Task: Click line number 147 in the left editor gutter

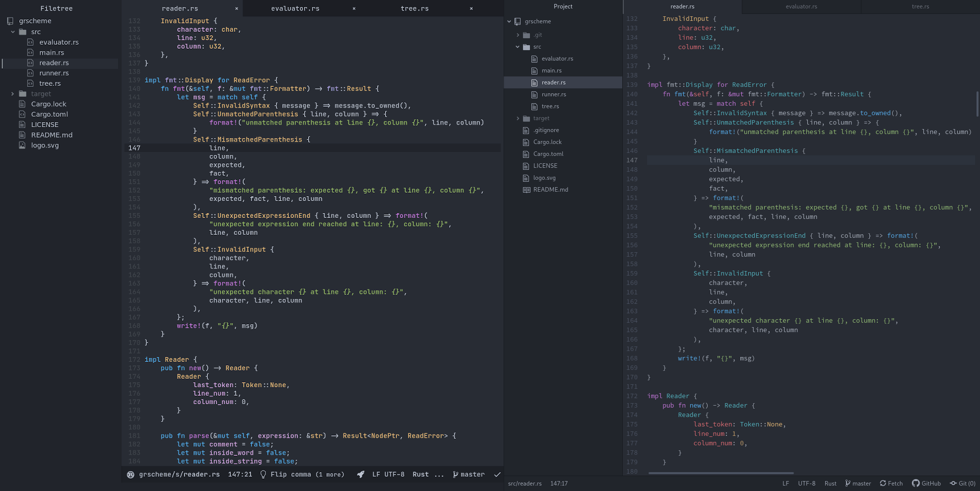Action: click(134, 148)
